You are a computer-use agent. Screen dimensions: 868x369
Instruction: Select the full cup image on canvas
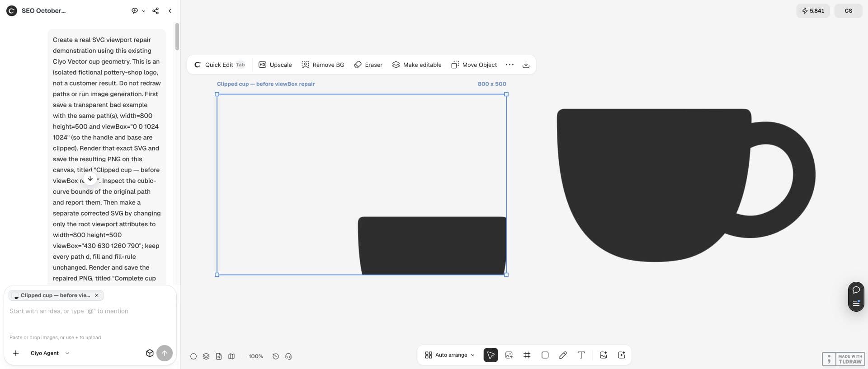(x=686, y=185)
